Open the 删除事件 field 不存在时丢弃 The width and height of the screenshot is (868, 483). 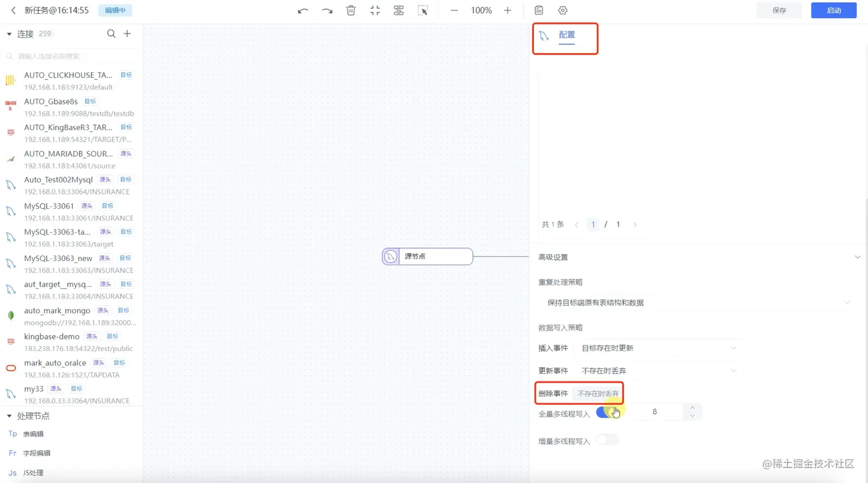(x=598, y=394)
